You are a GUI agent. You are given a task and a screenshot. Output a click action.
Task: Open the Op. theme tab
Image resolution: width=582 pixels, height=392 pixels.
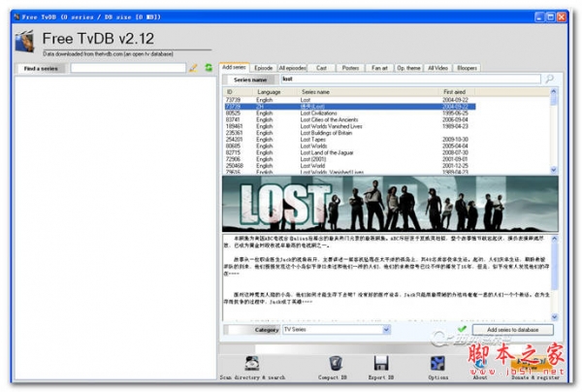tap(408, 68)
